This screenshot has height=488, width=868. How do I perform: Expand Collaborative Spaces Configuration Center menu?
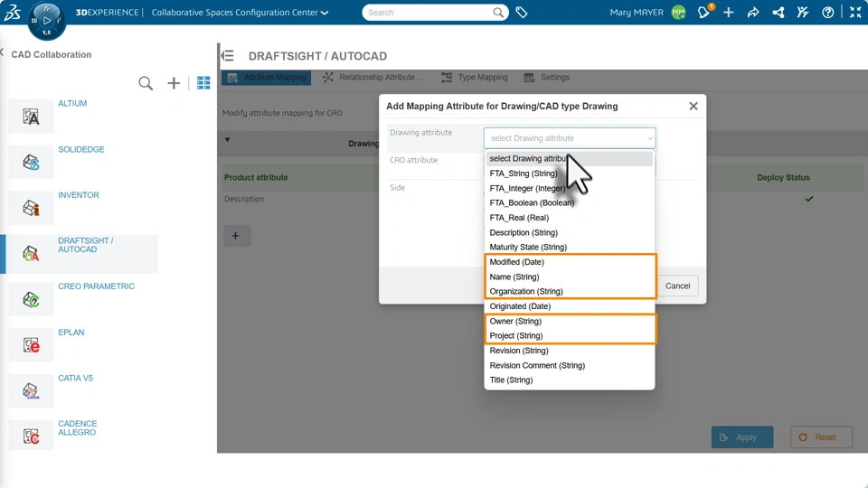pos(325,13)
